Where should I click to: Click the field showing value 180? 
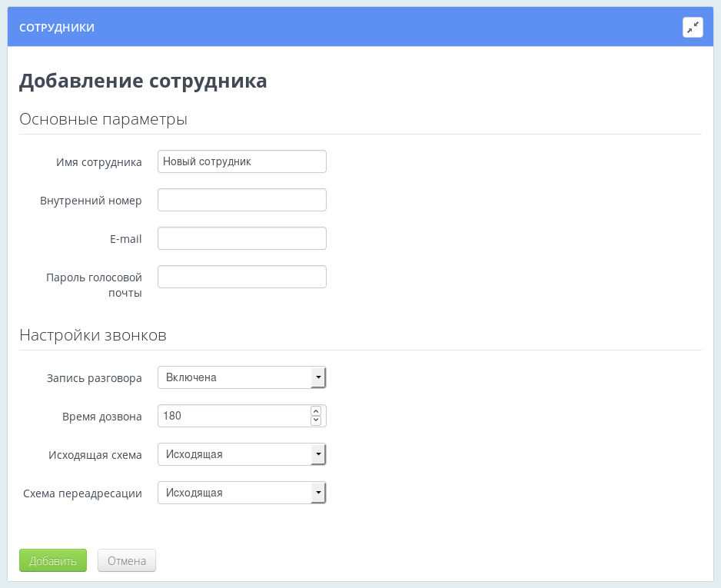231,416
